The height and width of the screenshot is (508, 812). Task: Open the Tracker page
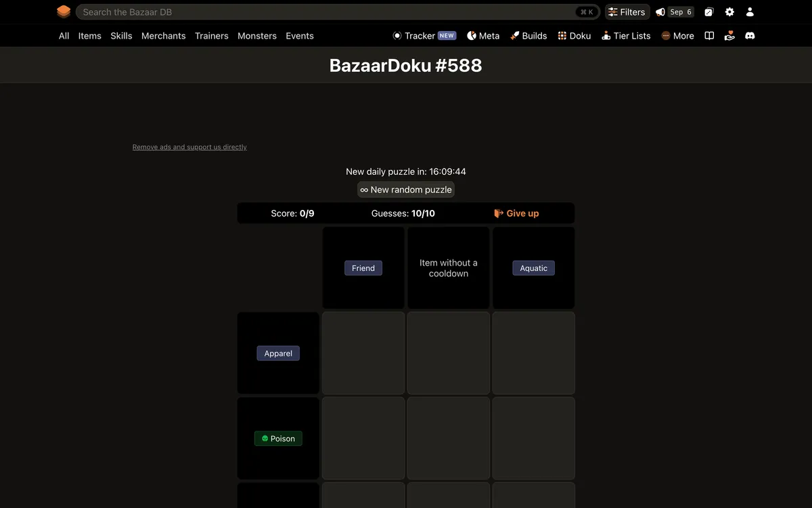click(424, 36)
